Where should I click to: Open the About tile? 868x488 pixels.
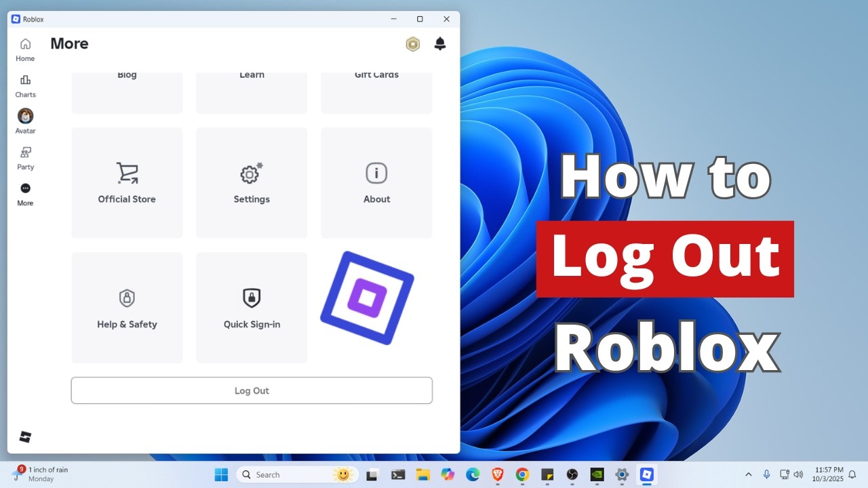click(x=376, y=183)
